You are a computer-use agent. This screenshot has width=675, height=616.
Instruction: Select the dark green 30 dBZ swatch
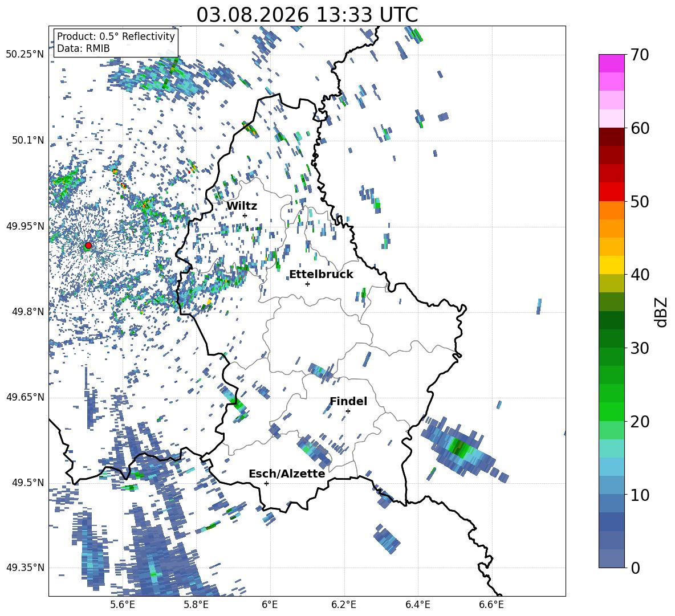click(611, 338)
